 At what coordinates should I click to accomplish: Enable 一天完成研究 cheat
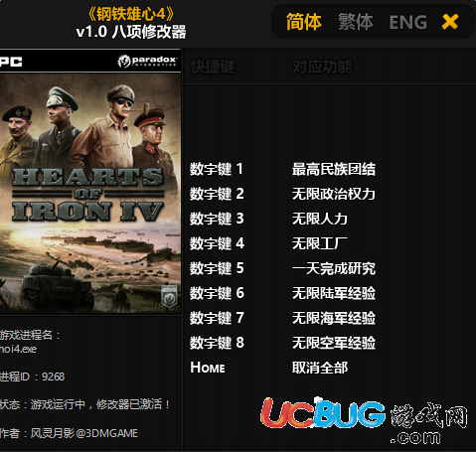[334, 268]
